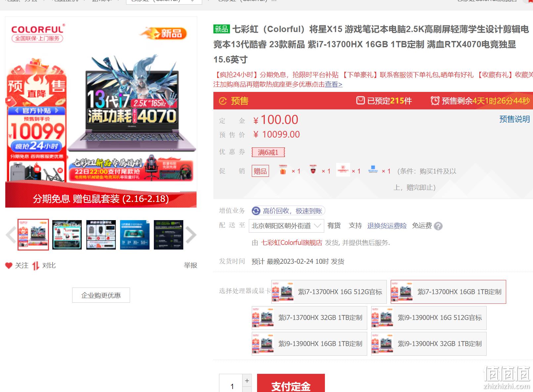Select fifth dark spec thumbnail
This screenshot has height=392, width=533.
[168, 235]
